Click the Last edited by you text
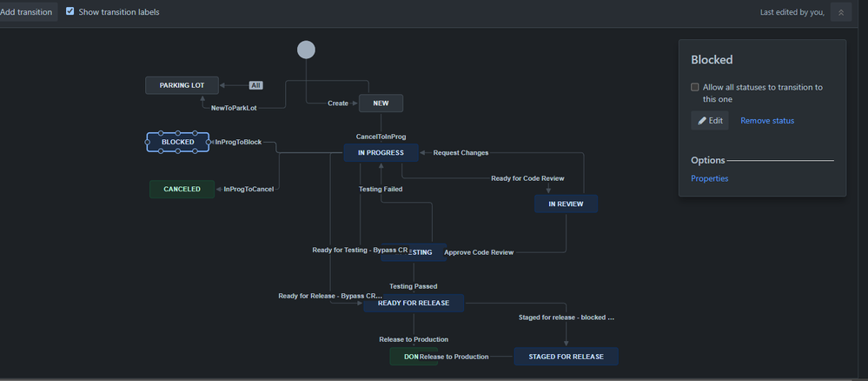This screenshot has height=381, width=868. [792, 12]
